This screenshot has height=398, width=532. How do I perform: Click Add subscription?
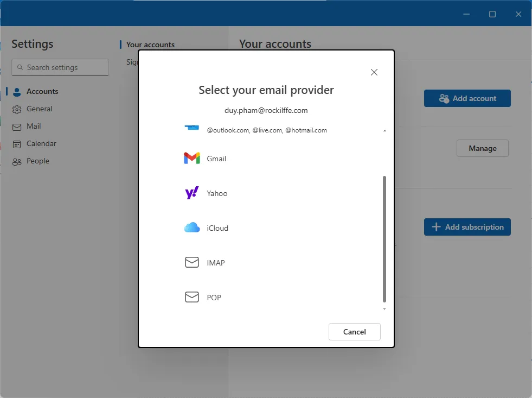point(467,226)
